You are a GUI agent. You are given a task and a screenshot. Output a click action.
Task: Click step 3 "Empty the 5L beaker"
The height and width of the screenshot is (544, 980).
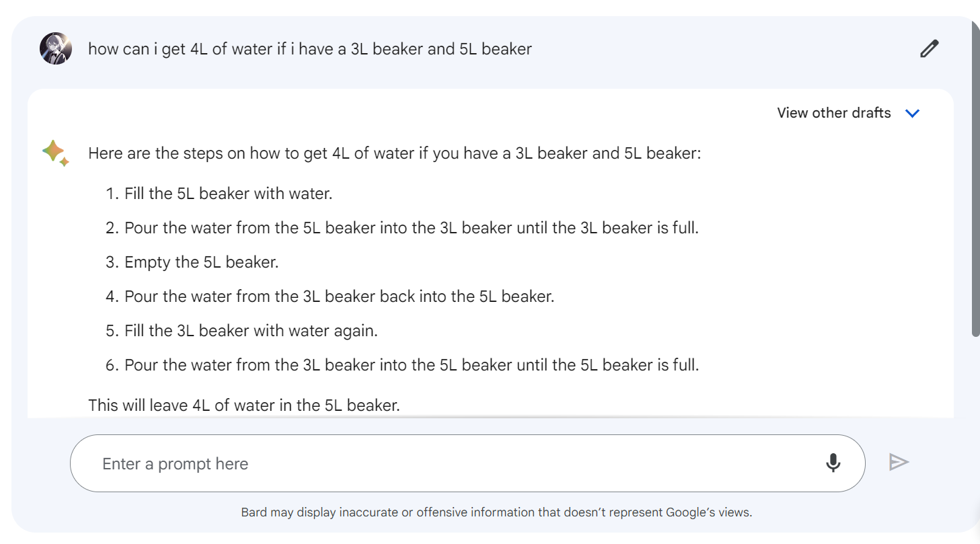click(201, 262)
